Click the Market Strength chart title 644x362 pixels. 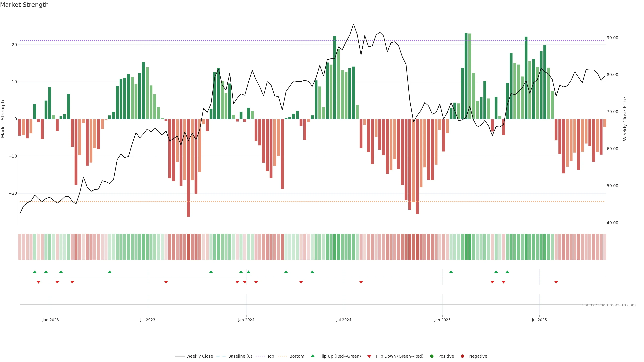click(24, 5)
